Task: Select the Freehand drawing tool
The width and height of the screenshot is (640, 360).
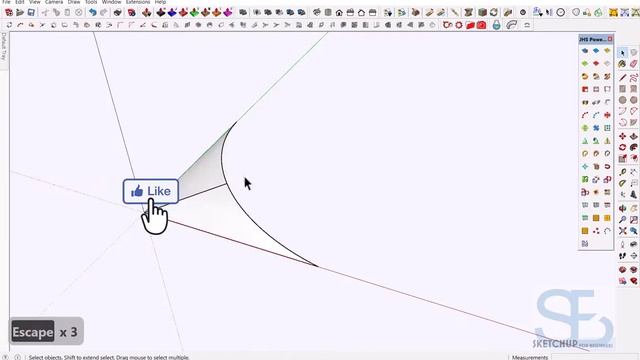Action: 633,78
